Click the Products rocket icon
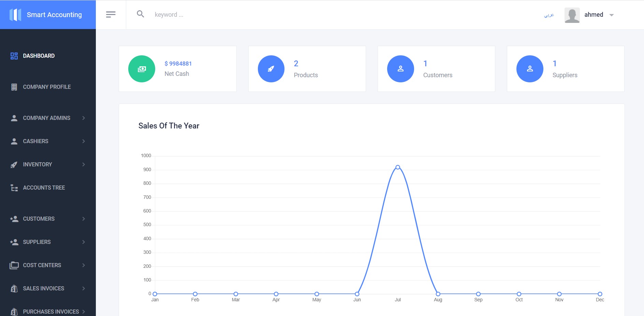This screenshot has height=316, width=644. pos(271,69)
